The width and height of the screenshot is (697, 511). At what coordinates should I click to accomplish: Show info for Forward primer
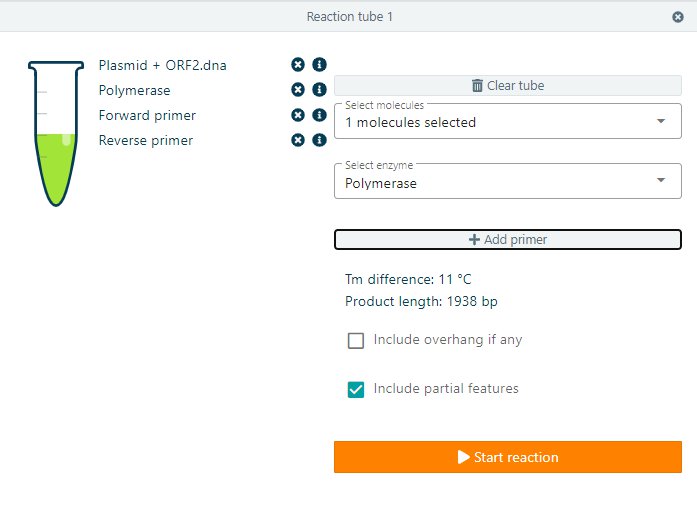(319, 115)
